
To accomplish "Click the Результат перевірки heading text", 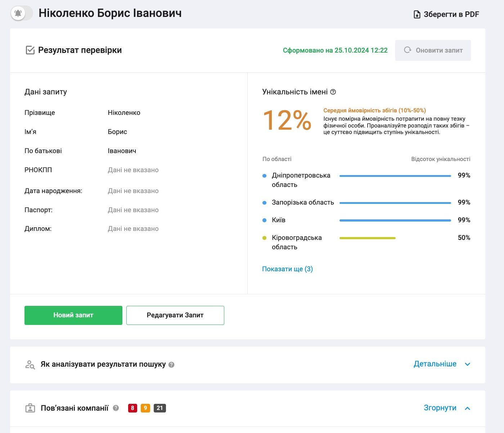I will tap(80, 50).
